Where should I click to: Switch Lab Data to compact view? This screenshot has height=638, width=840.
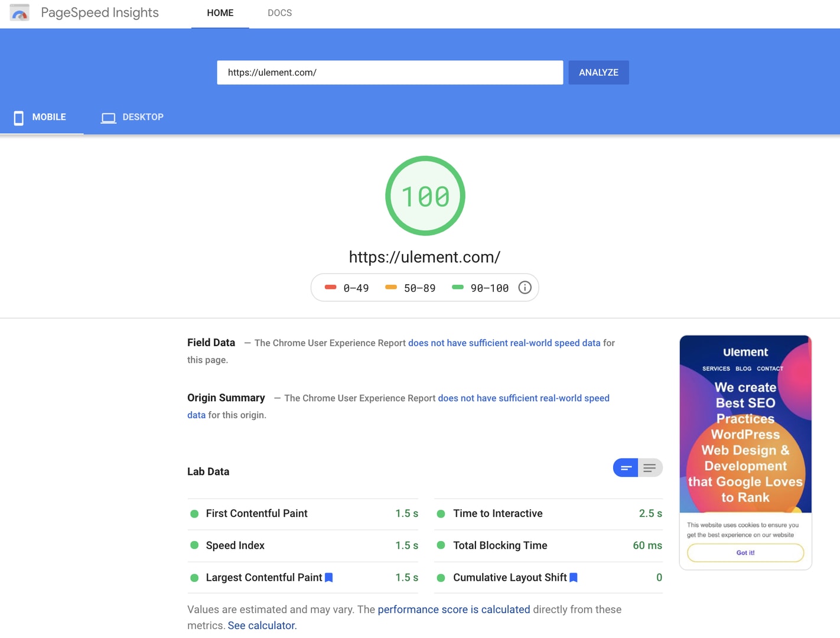point(626,468)
